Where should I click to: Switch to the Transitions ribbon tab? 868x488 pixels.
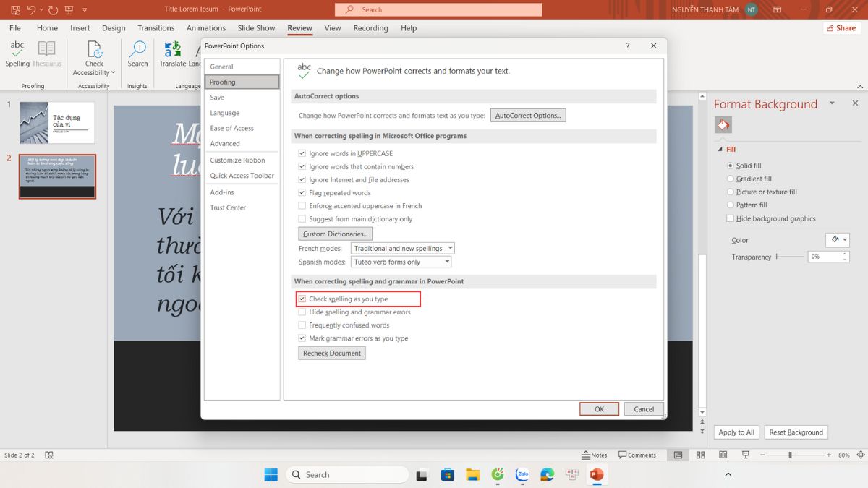coord(156,28)
